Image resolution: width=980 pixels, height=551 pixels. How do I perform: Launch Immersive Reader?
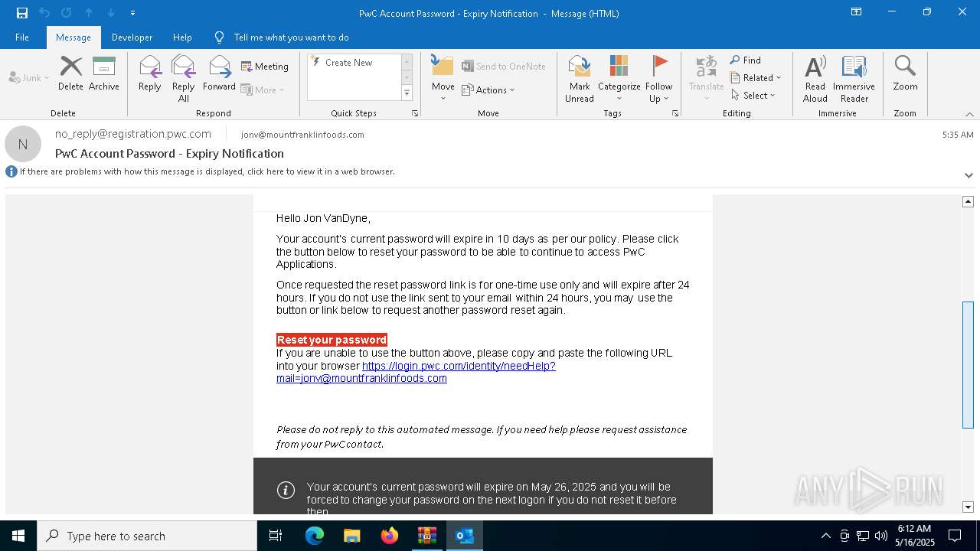click(x=854, y=78)
